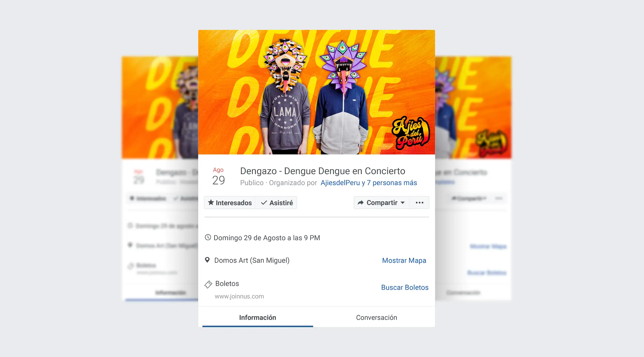Toggle the Interesados button
This screenshot has height=357, width=644.
tap(230, 203)
